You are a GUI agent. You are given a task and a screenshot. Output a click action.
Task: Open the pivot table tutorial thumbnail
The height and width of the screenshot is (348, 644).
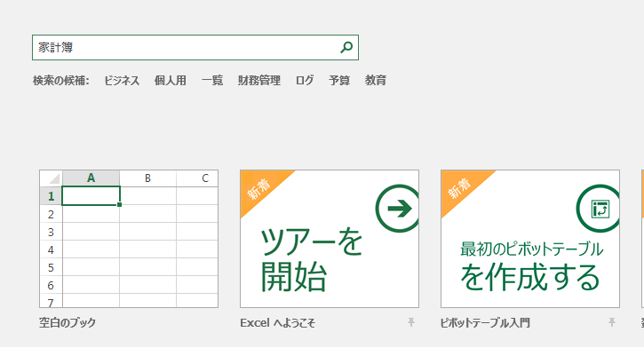530,239
